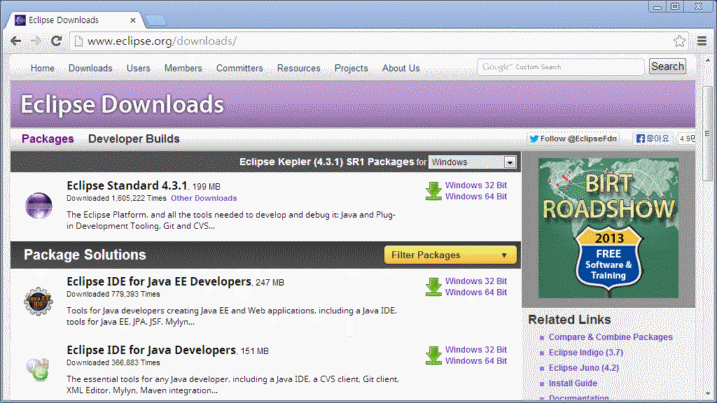Bookmark this page with the star icon
The height and width of the screenshot is (403, 717).
[x=679, y=41]
